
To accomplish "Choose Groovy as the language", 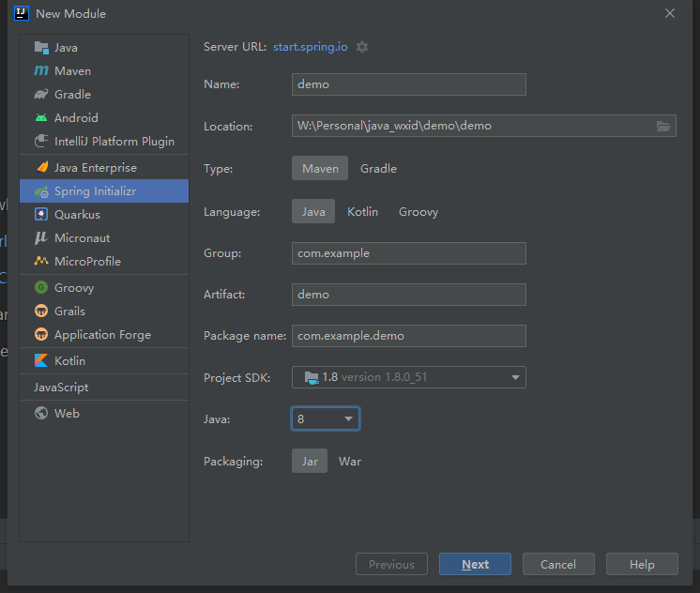I will [x=418, y=212].
